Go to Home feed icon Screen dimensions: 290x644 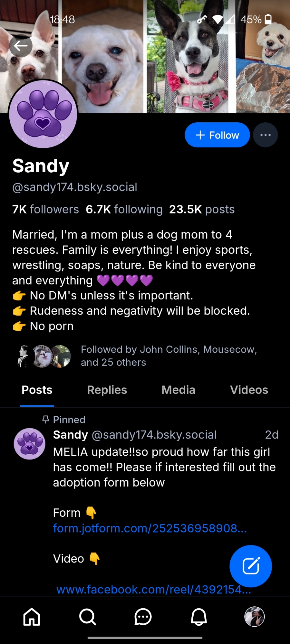click(x=32, y=617)
